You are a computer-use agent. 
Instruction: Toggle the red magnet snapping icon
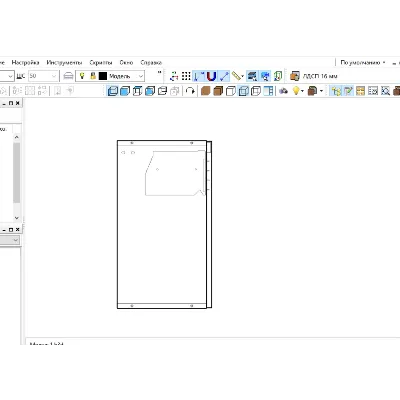[x=211, y=76]
